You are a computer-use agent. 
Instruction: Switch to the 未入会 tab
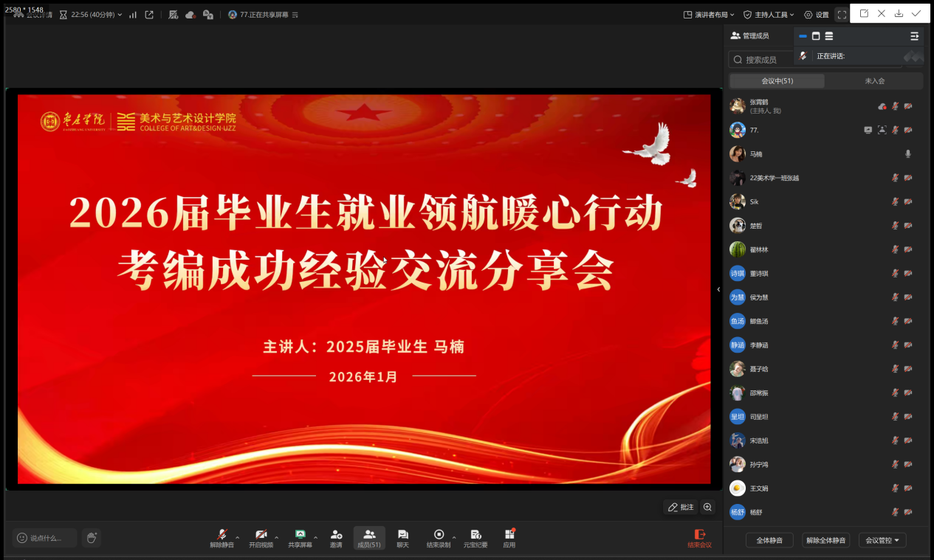tap(874, 81)
